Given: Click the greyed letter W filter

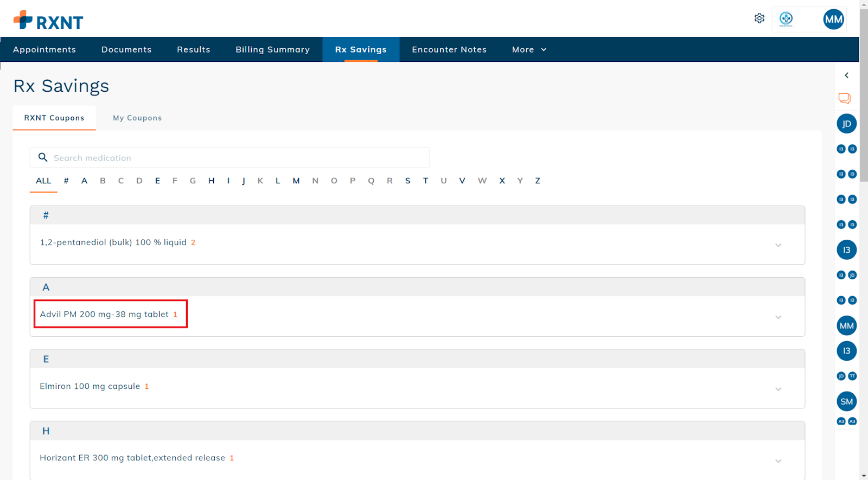Looking at the screenshot, I should point(482,181).
